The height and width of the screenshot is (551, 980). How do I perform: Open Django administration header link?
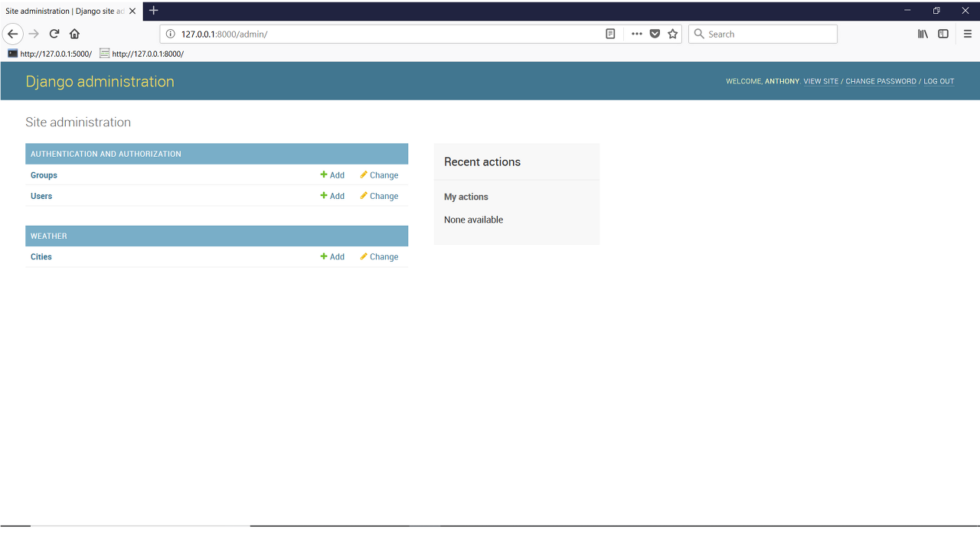100,81
